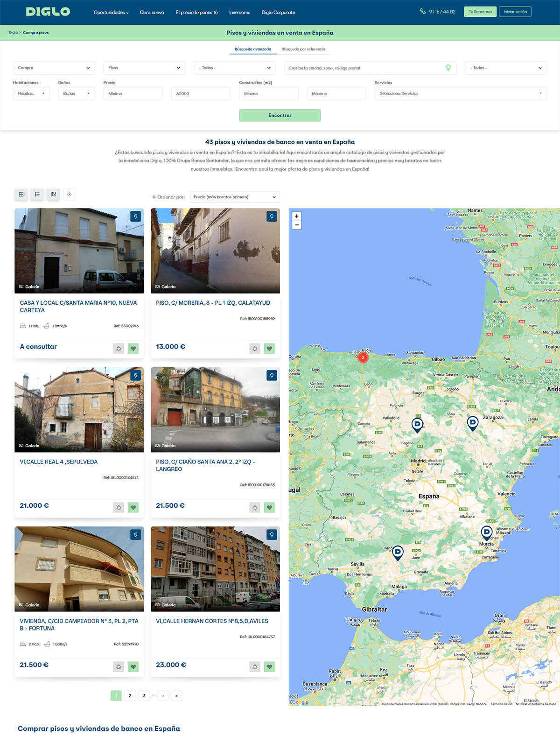The image size is (560, 735).
Task: Open the Oportunidades menu
Action: pyautogui.click(x=111, y=13)
